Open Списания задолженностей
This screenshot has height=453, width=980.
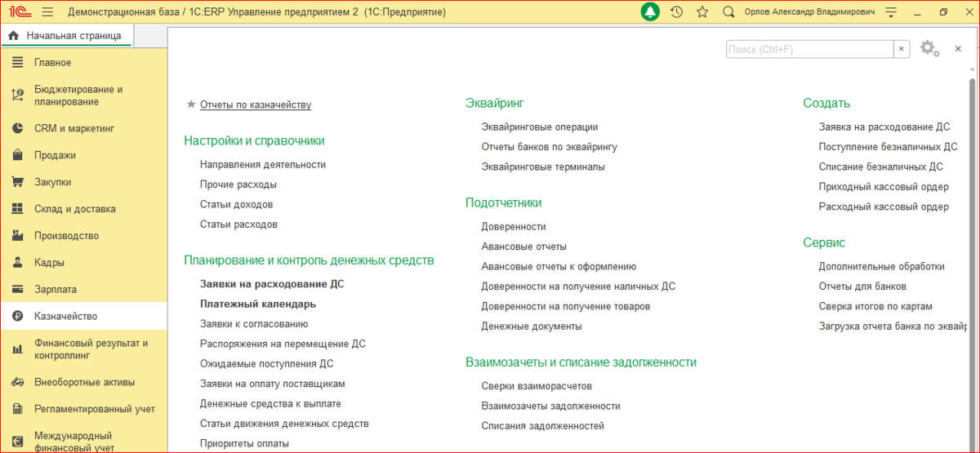coord(543,425)
